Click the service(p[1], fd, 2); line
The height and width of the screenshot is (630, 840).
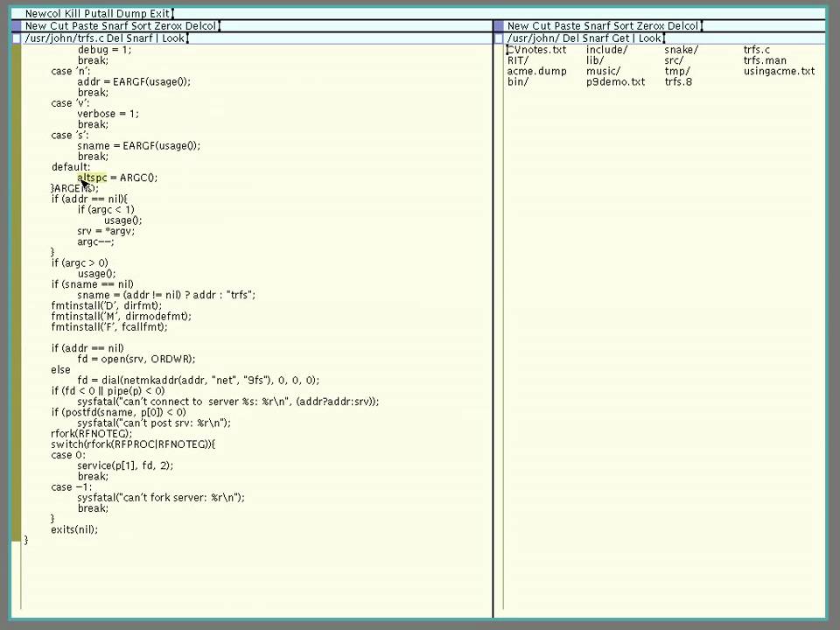[125, 466]
